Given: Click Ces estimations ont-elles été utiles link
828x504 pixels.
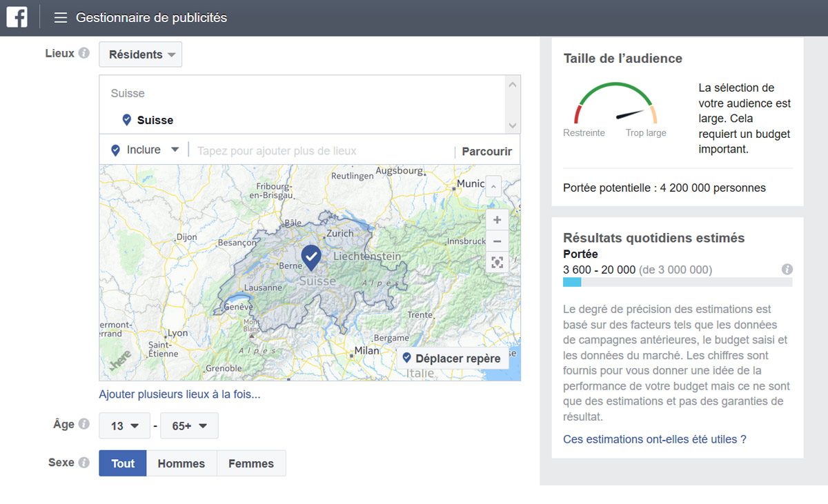Looking at the screenshot, I should click(655, 439).
